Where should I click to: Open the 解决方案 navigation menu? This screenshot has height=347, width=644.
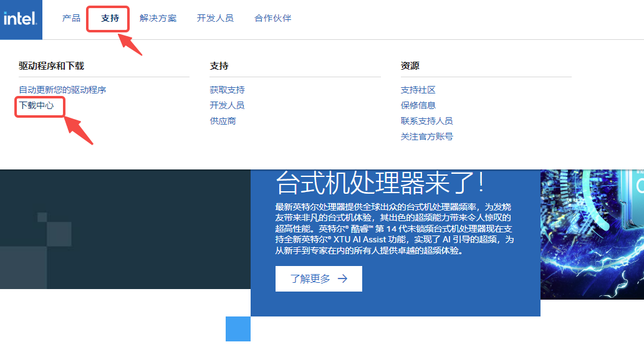(x=158, y=19)
